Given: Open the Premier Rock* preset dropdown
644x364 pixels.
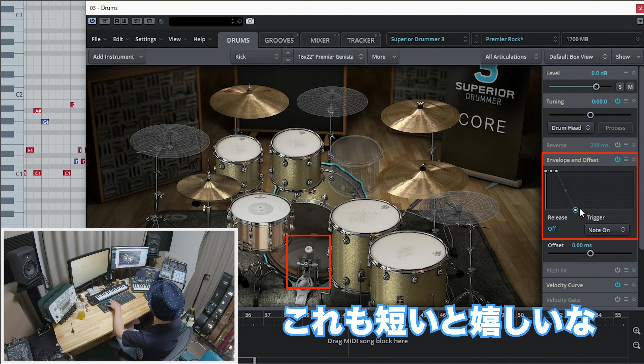Looking at the screenshot, I should (x=521, y=39).
